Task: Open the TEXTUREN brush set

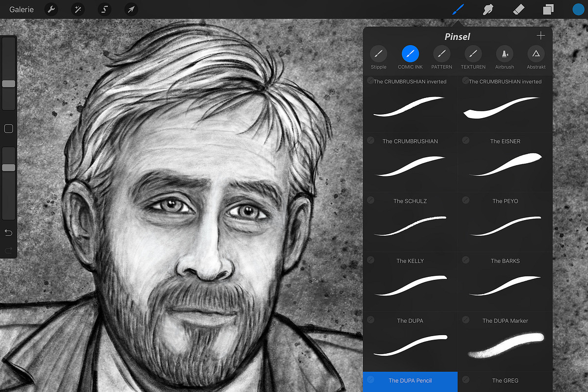Action: (x=473, y=57)
